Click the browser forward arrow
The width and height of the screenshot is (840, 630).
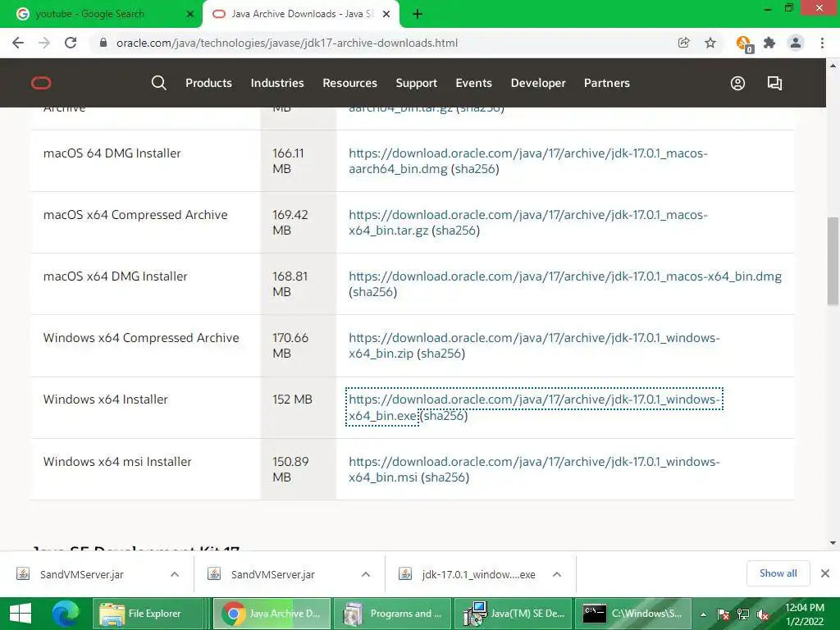pyautogui.click(x=44, y=43)
